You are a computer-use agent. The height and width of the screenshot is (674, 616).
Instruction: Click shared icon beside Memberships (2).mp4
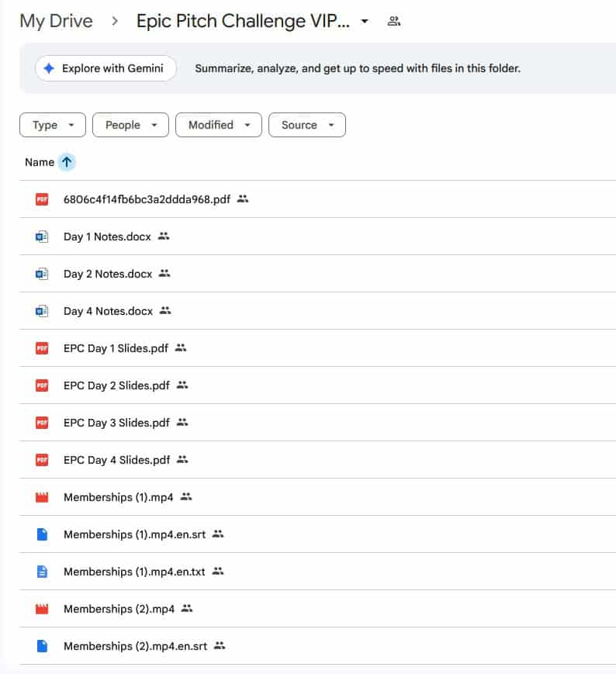coord(187,608)
